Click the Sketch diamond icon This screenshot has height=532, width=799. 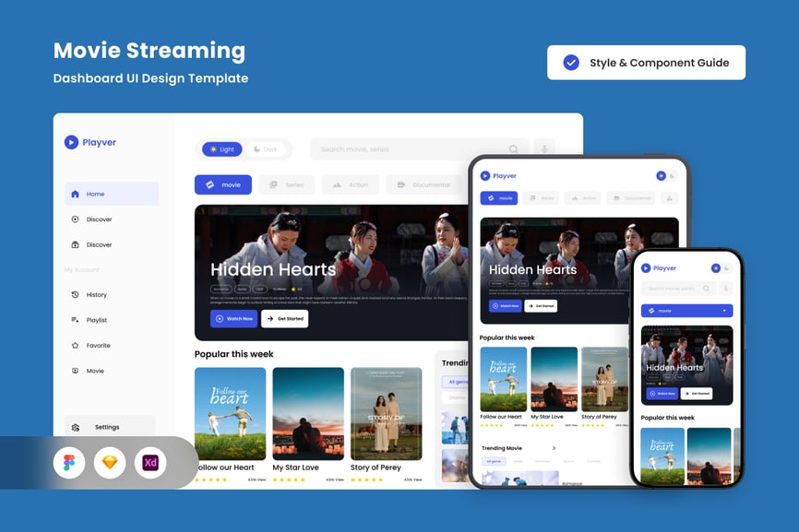110,463
